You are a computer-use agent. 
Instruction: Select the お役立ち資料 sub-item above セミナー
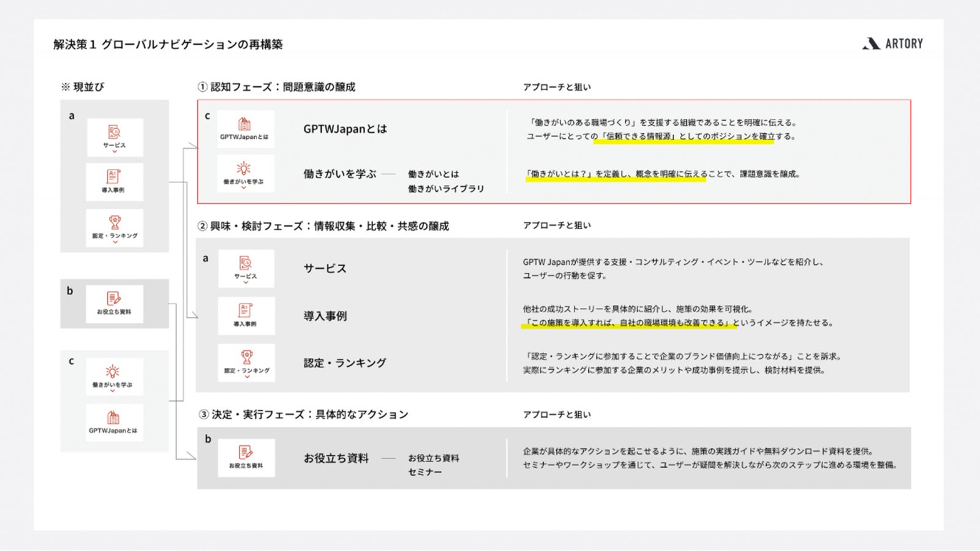point(434,458)
